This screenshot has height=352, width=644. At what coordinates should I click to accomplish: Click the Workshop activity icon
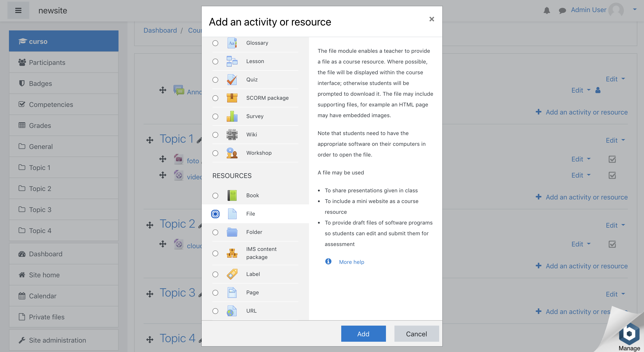pos(232,153)
